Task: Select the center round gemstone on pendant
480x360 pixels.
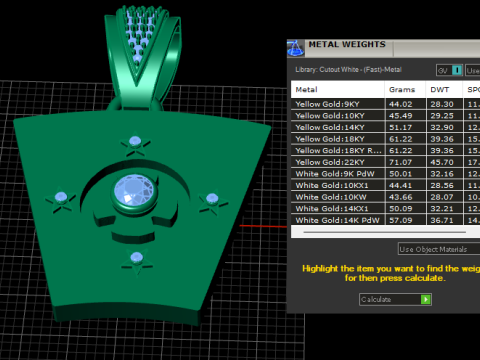Action: pyautogui.click(x=134, y=191)
